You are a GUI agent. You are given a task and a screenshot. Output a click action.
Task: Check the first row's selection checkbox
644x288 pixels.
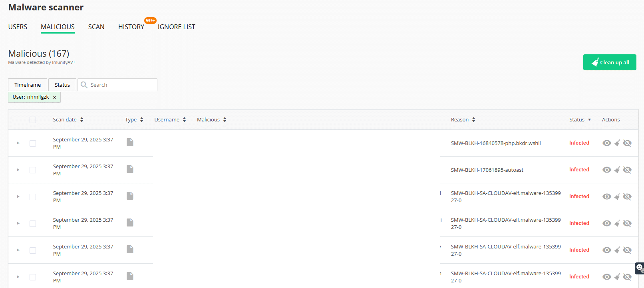pos(33,143)
